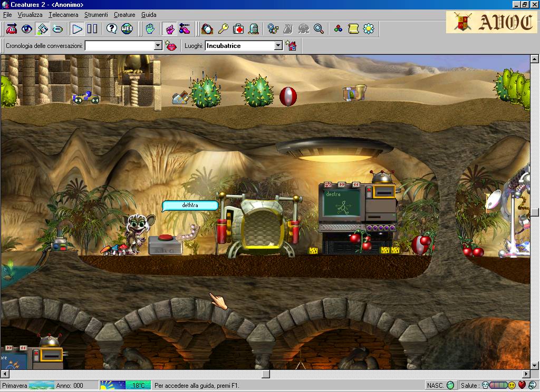The height and width of the screenshot is (392, 540).
Task: Click the Norn creature in the cave
Action: (x=138, y=234)
